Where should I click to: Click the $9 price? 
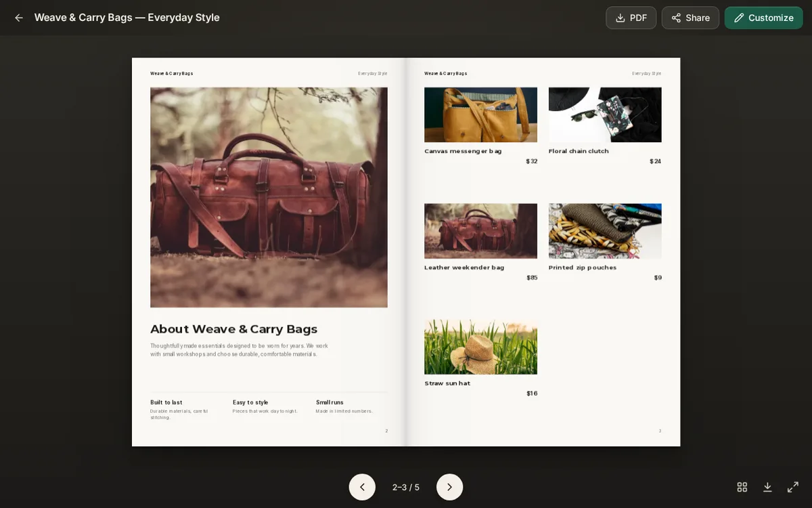pyautogui.click(x=658, y=278)
